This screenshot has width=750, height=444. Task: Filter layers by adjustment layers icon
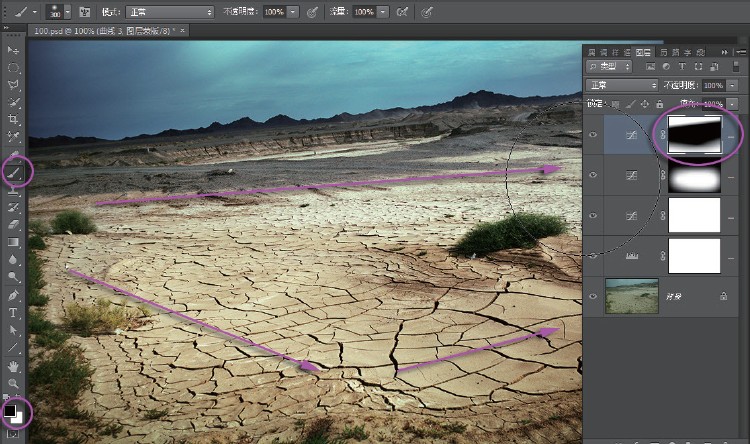coord(666,67)
